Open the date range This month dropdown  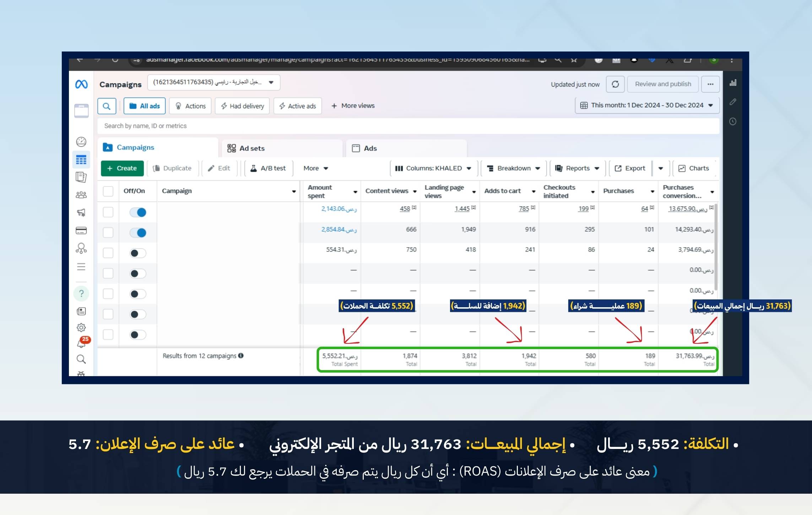(x=646, y=105)
